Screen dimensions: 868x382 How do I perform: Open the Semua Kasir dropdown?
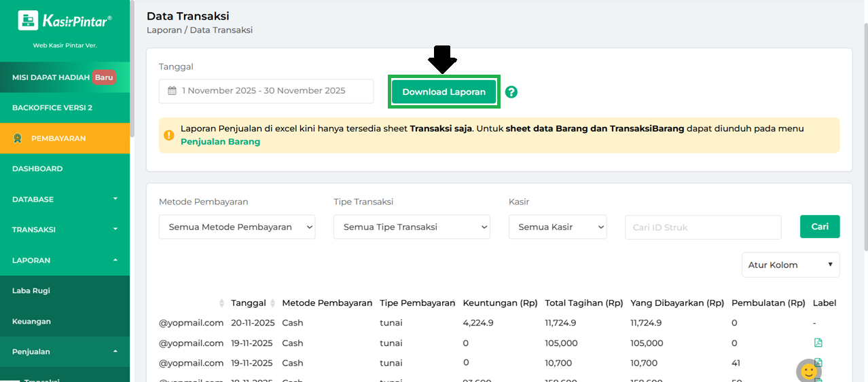point(557,227)
